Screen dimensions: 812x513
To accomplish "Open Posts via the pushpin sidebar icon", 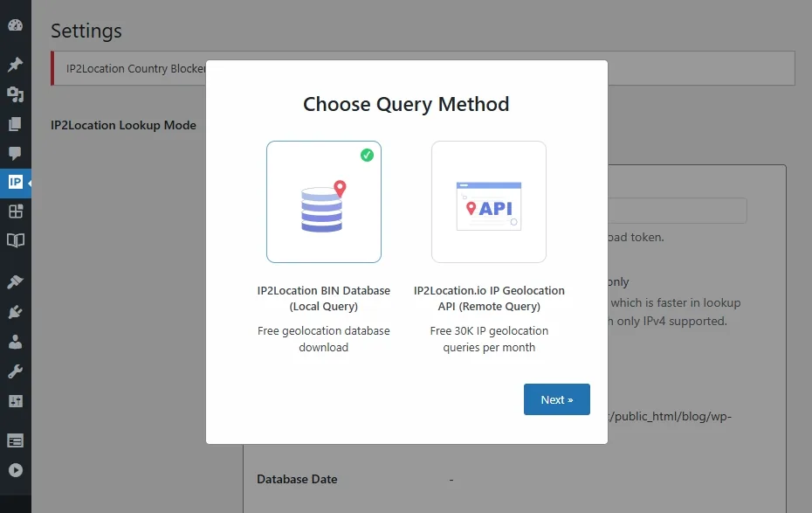I will point(16,65).
